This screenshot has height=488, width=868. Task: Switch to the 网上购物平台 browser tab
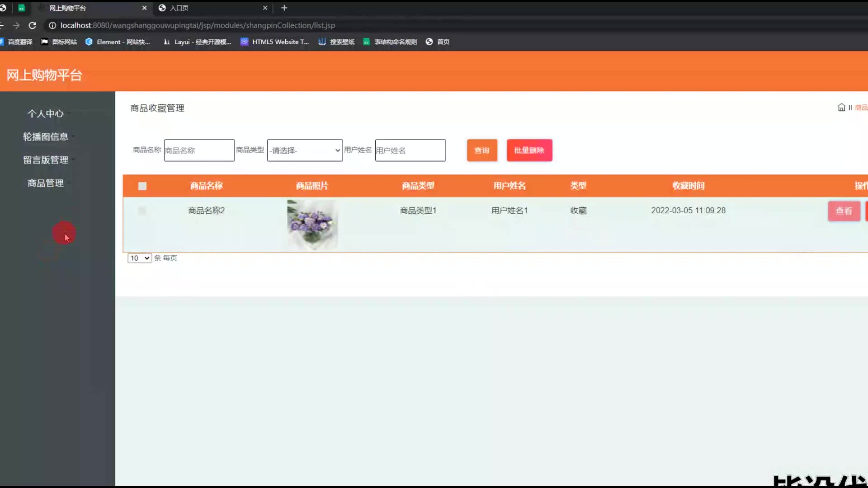[x=93, y=8]
